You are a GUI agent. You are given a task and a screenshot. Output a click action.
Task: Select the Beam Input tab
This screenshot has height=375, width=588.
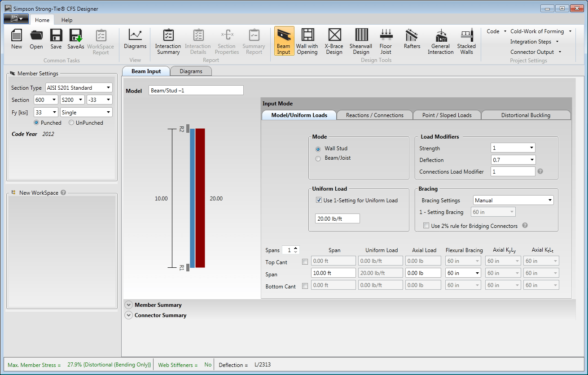coord(146,71)
